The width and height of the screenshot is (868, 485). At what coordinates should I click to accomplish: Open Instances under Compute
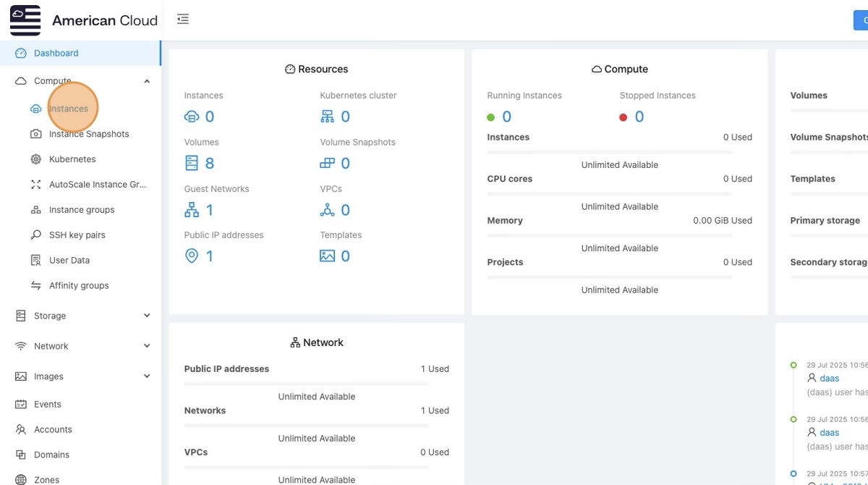[69, 109]
